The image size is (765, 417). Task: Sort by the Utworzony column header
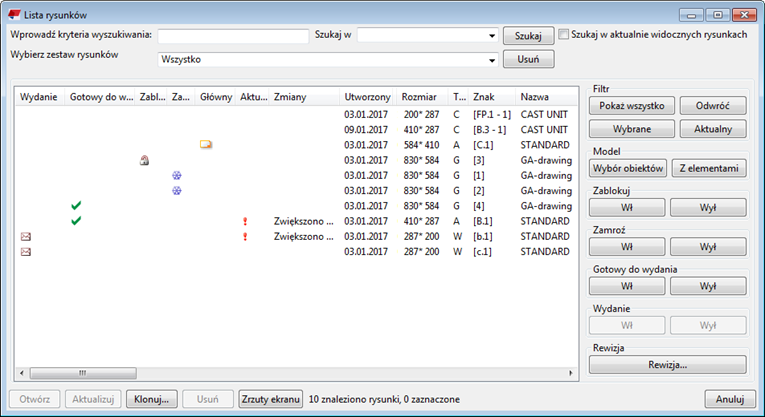point(367,97)
